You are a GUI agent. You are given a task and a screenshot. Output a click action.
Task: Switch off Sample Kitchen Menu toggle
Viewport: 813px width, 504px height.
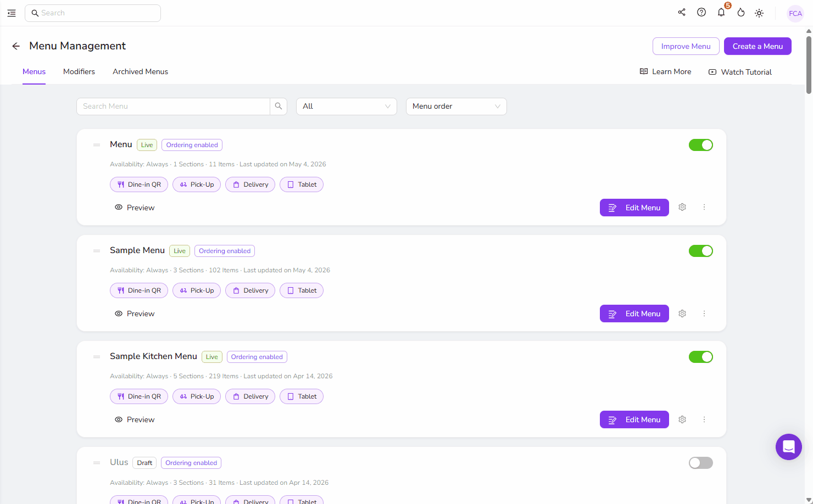pos(701,357)
